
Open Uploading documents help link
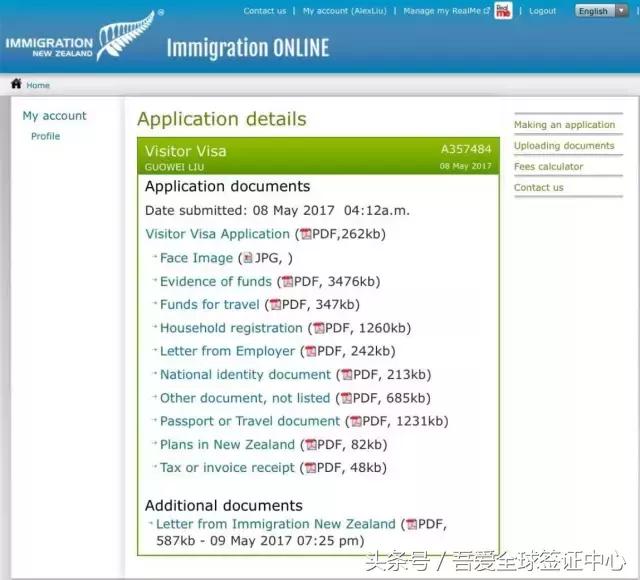tap(564, 146)
